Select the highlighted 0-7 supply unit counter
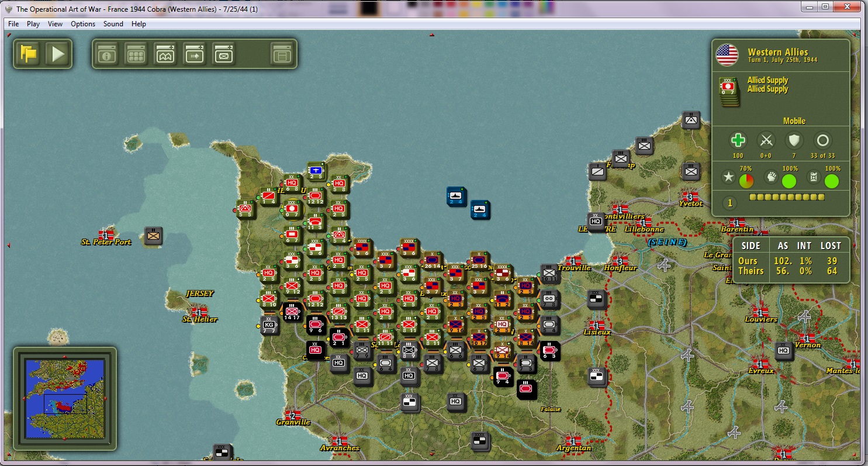The image size is (868, 466). coord(292,209)
